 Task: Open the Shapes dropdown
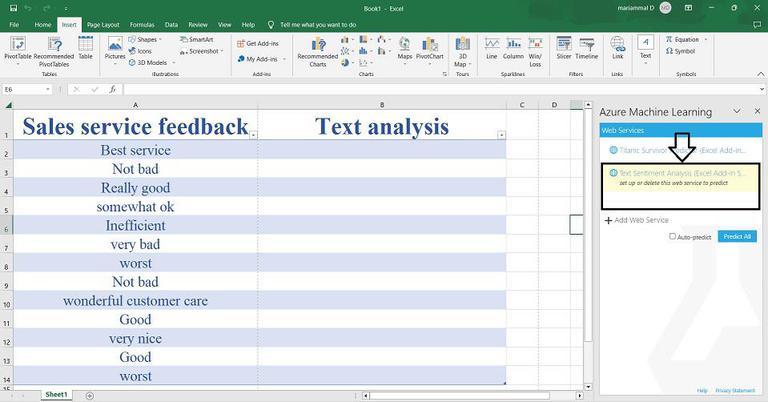(145, 39)
